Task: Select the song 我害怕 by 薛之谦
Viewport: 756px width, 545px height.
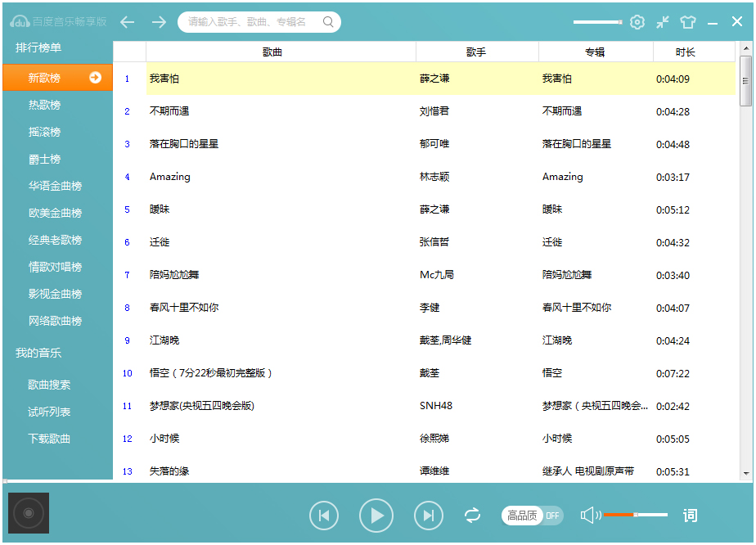Action: [x=163, y=79]
